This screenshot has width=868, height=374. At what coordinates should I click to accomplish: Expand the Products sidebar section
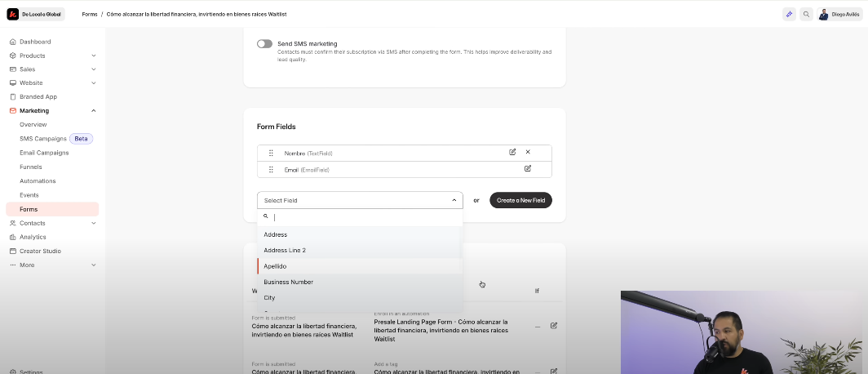pos(94,56)
